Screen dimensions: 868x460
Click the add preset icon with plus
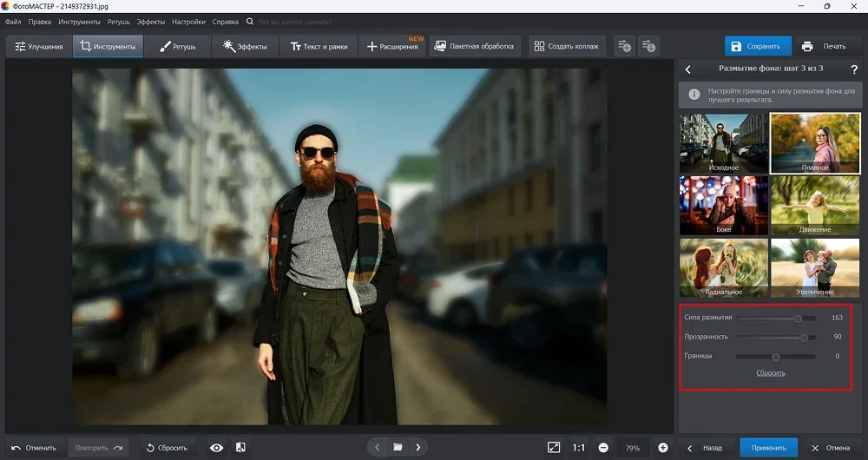624,47
